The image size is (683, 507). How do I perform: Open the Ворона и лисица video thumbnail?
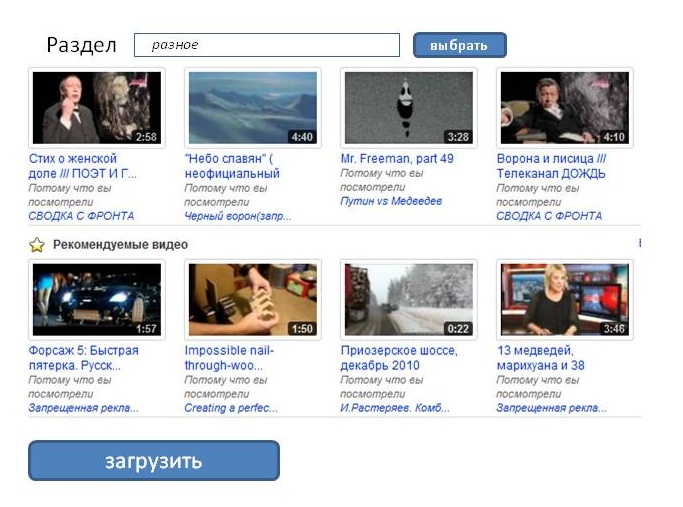[564, 108]
